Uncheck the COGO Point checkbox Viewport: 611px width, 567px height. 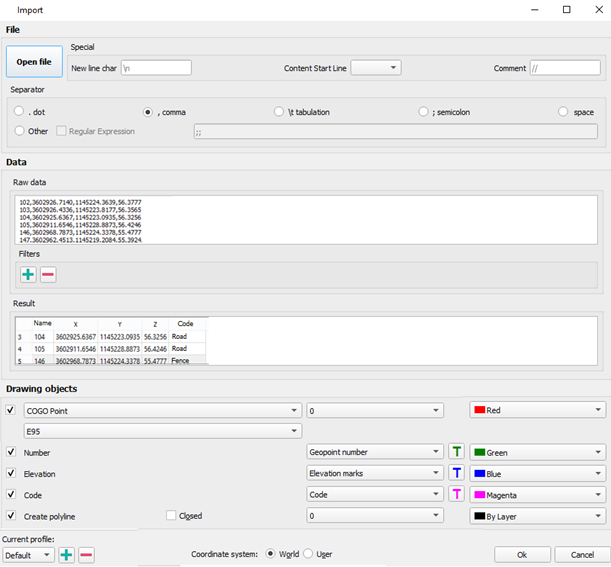pos(11,410)
